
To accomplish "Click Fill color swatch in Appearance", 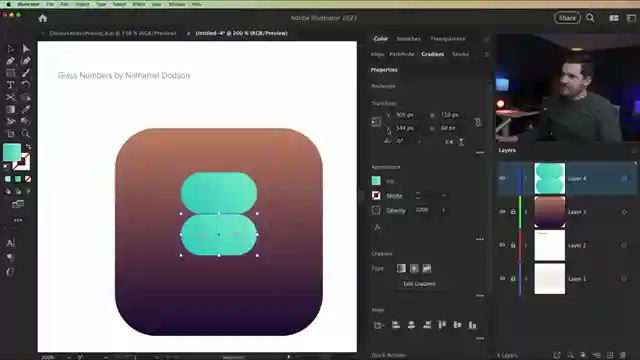I will (376, 180).
